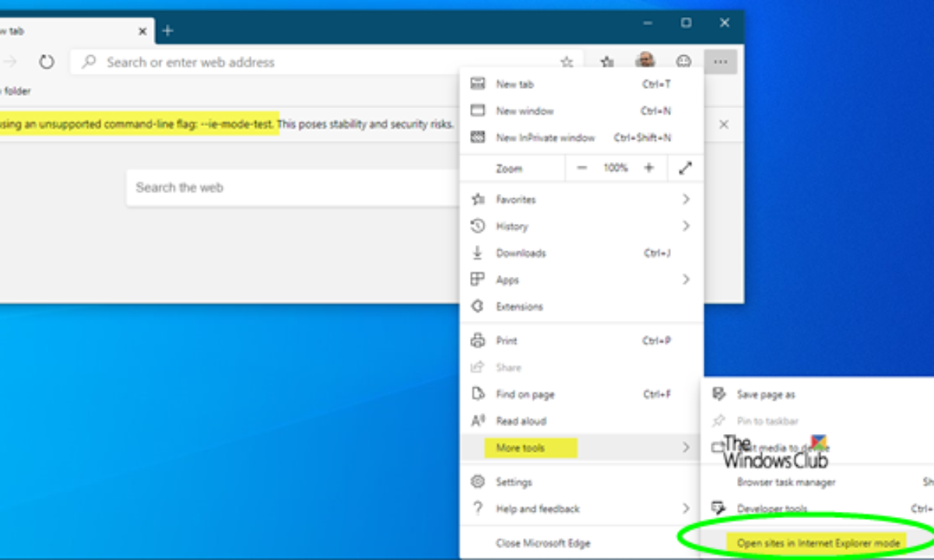Expand the History submenu arrow
934x560 pixels.
[x=686, y=226]
